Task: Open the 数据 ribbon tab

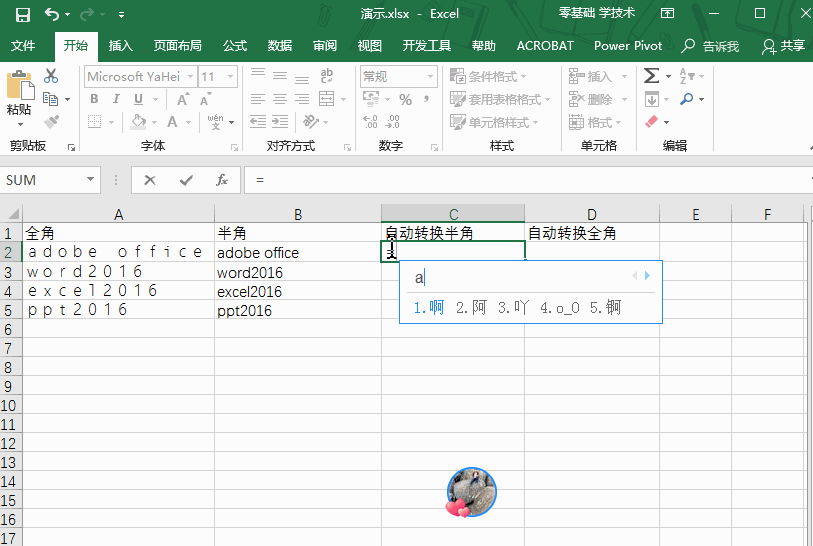Action: click(x=280, y=46)
